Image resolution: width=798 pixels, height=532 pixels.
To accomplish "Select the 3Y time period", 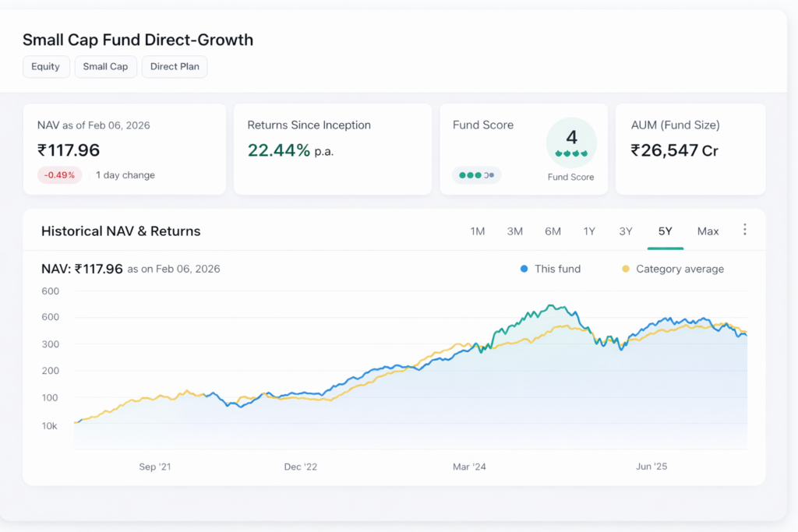I will pyautogui.click(x=626, y=231).
